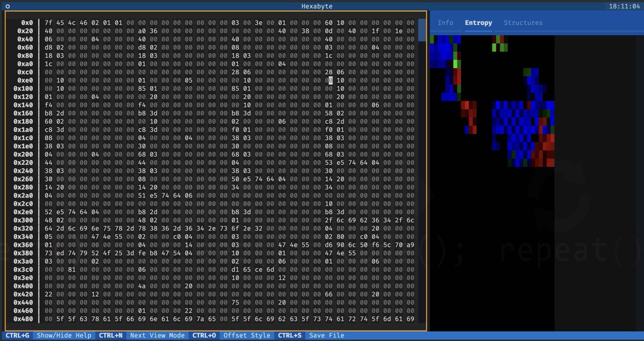Click offset label 0x160
This screenshot has width=644, height=341.
click(x=23, y=113)
